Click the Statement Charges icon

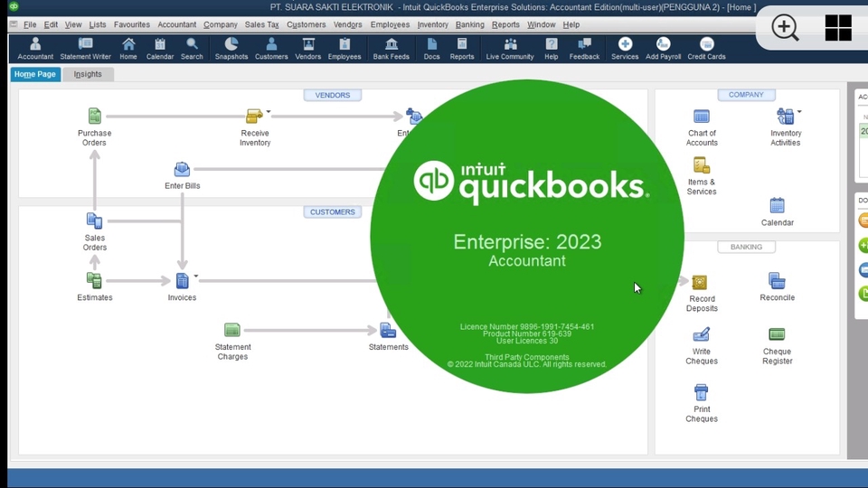[232, 331]
